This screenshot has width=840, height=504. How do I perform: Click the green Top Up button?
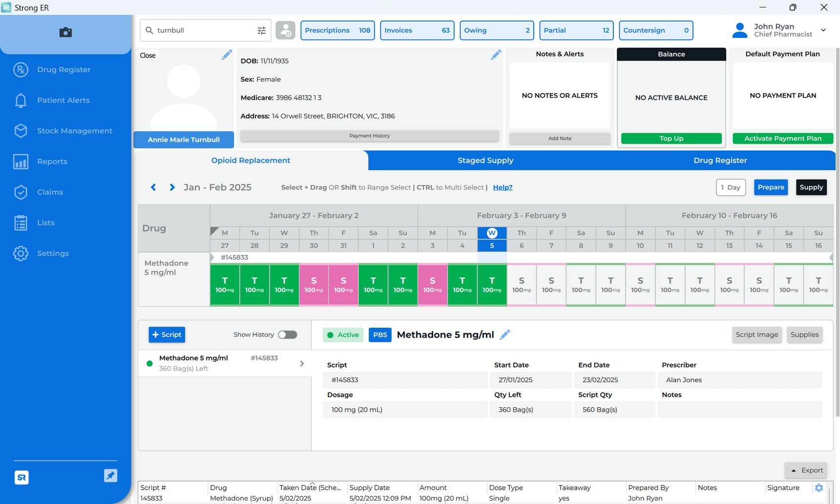click(671, 139)
